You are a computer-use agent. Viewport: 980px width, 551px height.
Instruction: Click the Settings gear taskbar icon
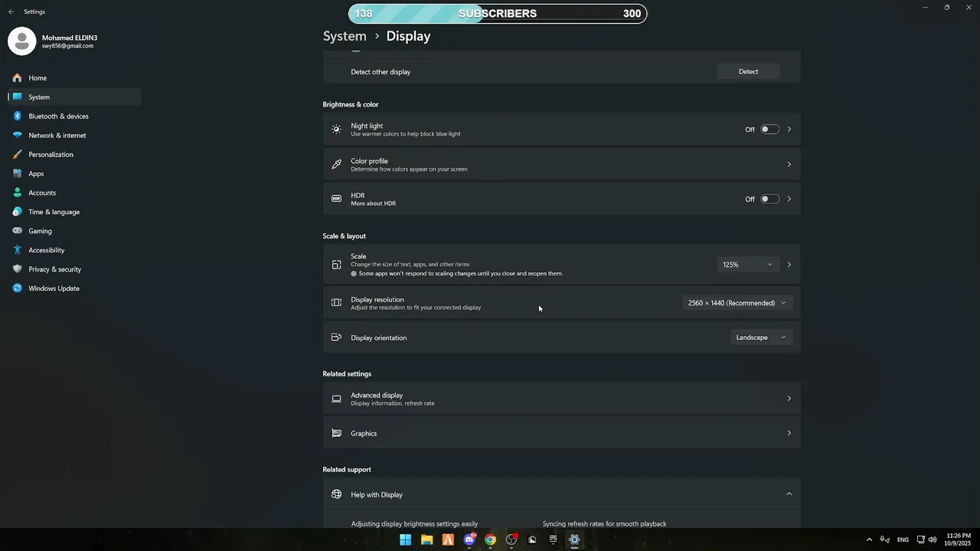click(x=574, y=540)
